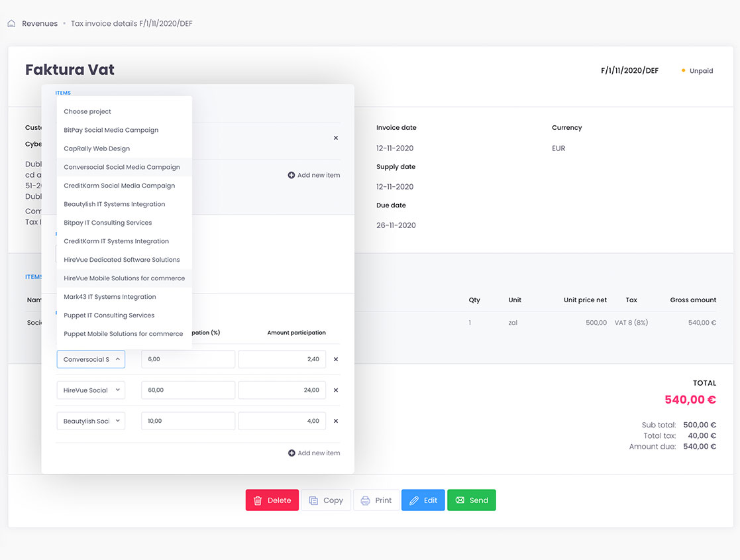Viewport: 740px width, 560px height.
Task: Click the Unpaid status indicator
Action: pyautogui.click(x=697, y=71)
